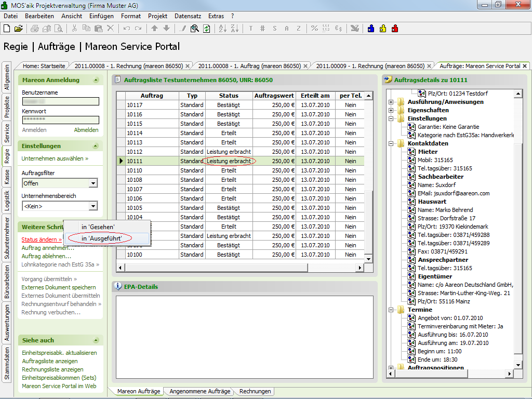
Task: Select order row 10117
Action: click(240, 105)
